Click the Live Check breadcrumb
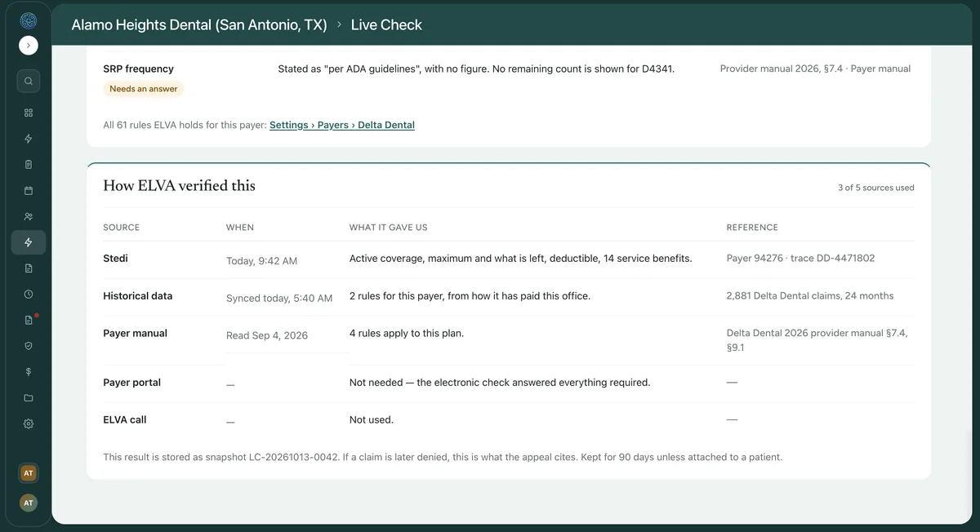Viewport: 980px width, 532px height. [x=386, y=24]
